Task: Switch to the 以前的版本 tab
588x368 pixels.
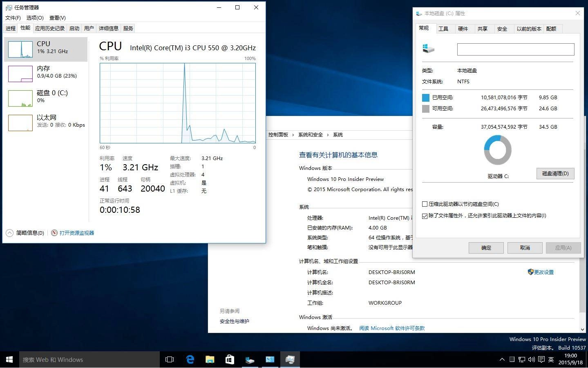Action: [x=529, y=29]
